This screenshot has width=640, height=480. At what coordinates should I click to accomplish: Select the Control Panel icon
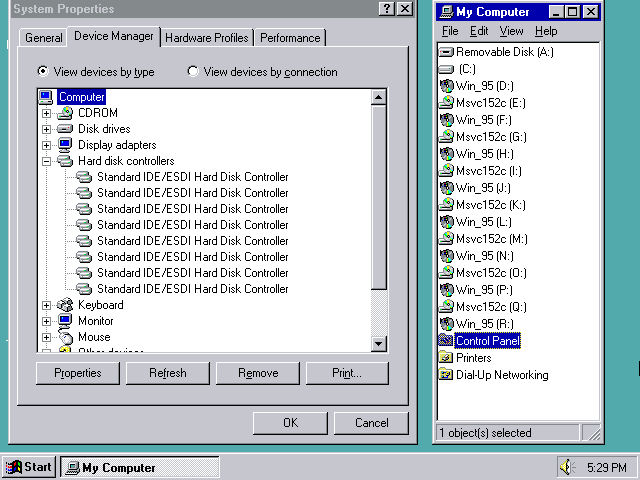446,340
